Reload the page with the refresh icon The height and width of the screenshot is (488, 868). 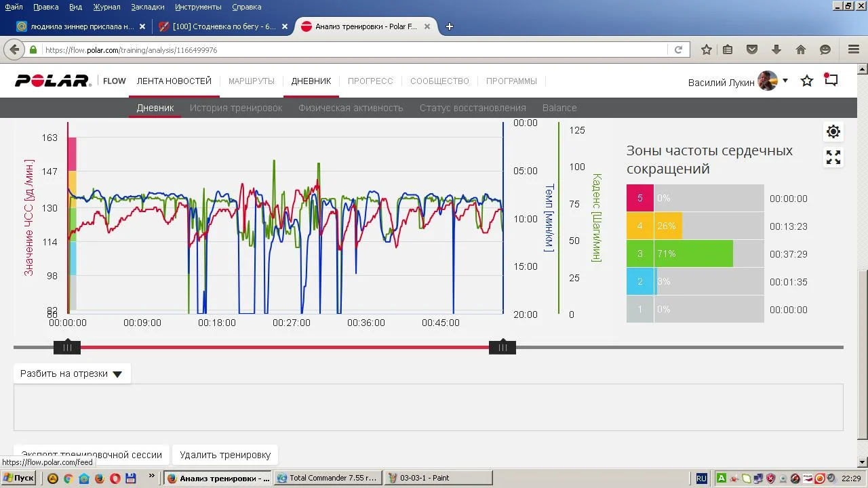coord(677,49)
